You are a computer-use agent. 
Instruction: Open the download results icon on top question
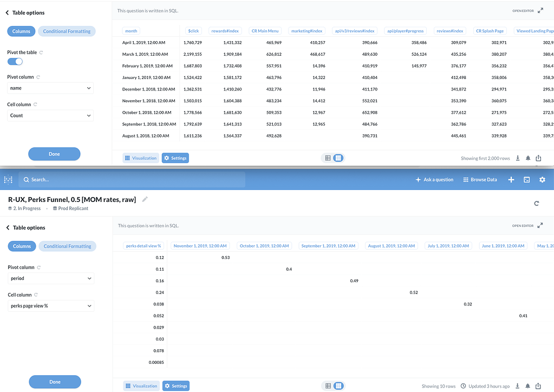pos(517,158)
